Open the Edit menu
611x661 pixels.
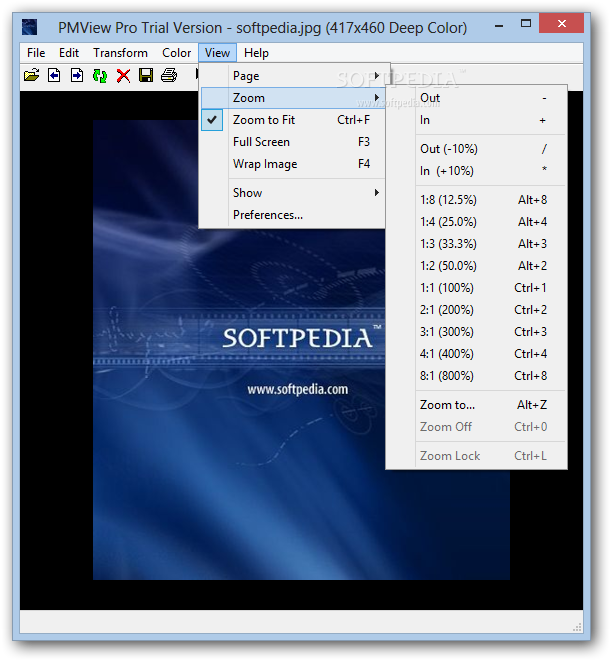tap(69, 53)
